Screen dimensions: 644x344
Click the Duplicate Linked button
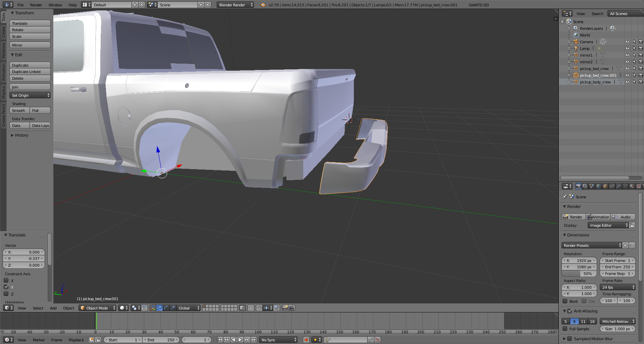coord(30,72)
